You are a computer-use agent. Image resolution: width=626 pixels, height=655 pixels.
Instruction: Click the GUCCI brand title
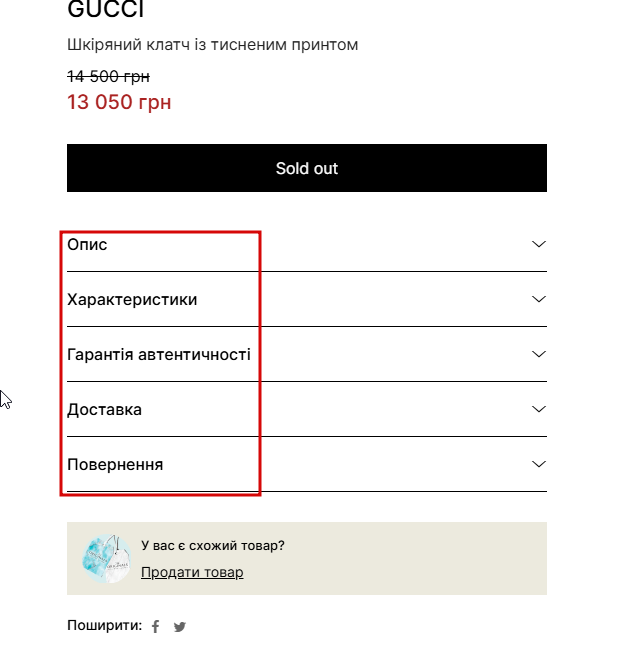(106, 10)
